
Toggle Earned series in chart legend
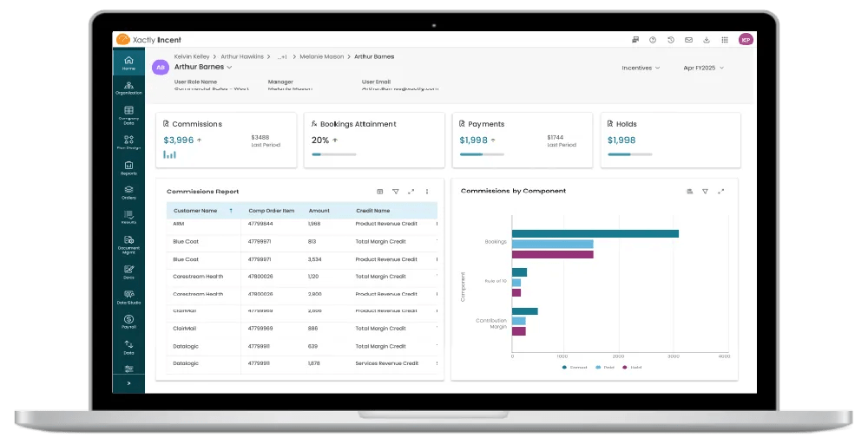(575, 368)
